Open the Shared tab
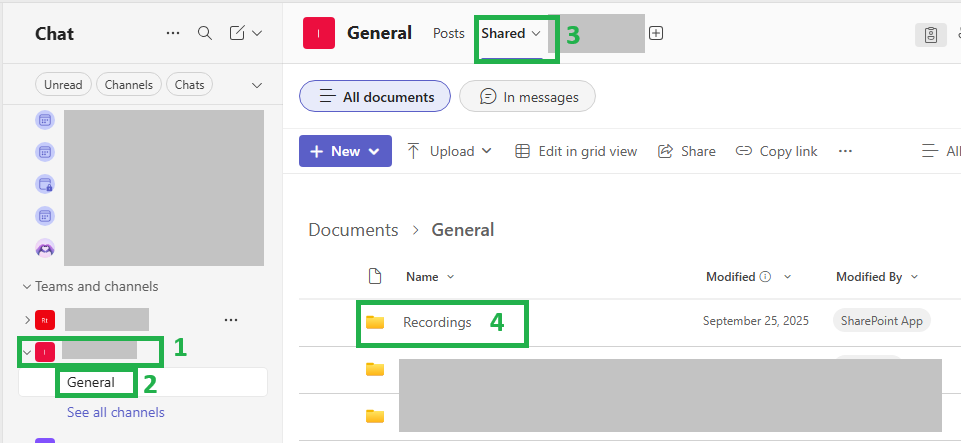The height and width of the screenshot is (443, 961). [503, 33]
